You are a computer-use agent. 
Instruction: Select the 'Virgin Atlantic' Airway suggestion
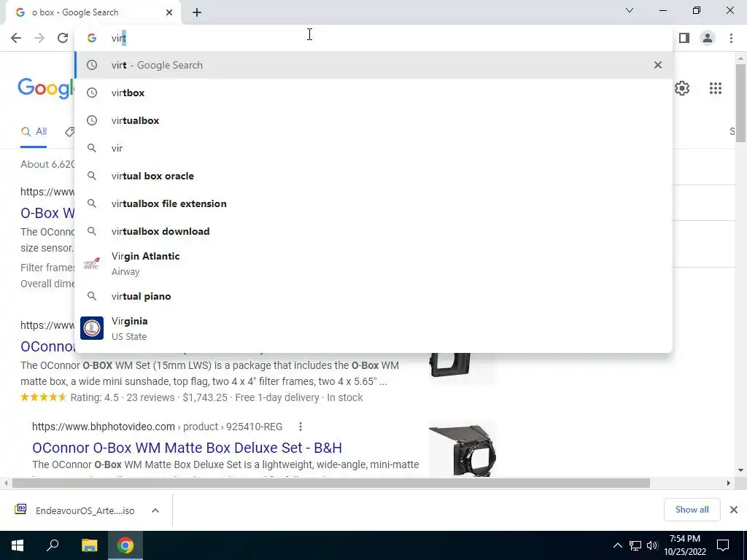coord(373,263)
